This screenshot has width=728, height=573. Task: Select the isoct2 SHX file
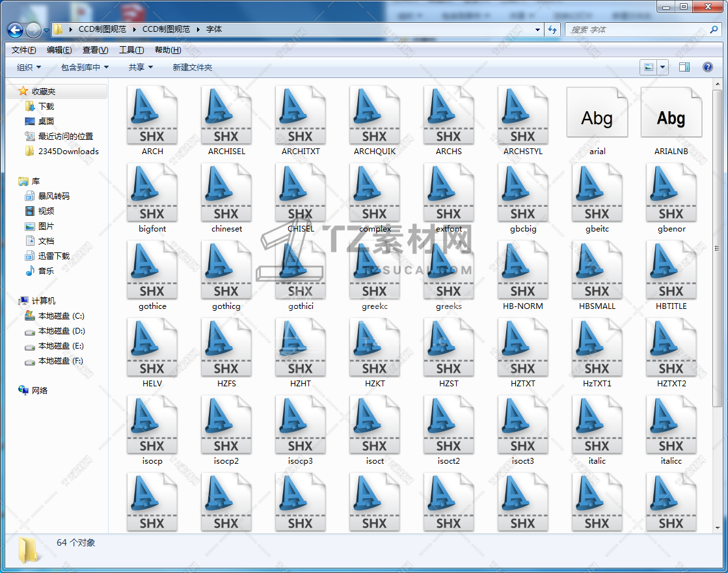click(448, 425)
